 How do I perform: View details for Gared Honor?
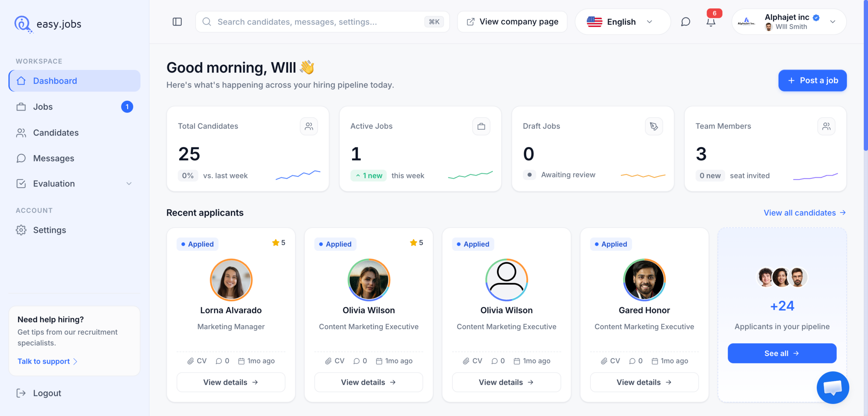pyautogui.click(x=644, y=382)
